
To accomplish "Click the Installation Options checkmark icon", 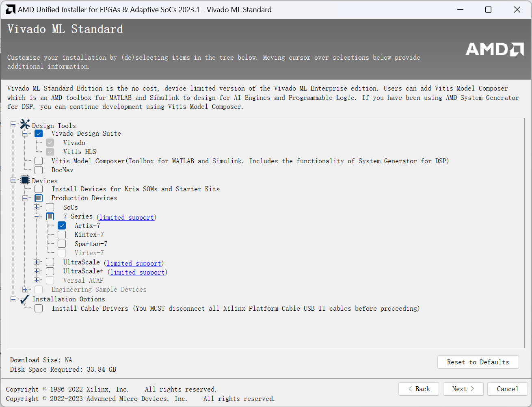I will pos(25,299).
